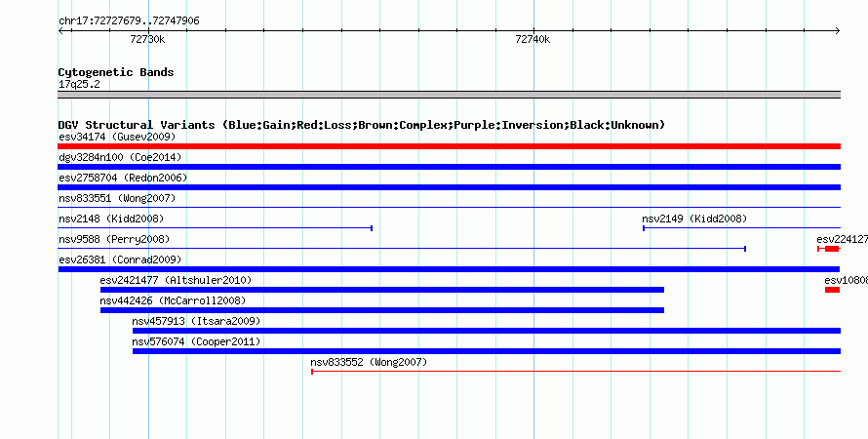Click the left arrowhead of the coordinate ruler
Screen dimensions: 868x439
tap(61, 31)
